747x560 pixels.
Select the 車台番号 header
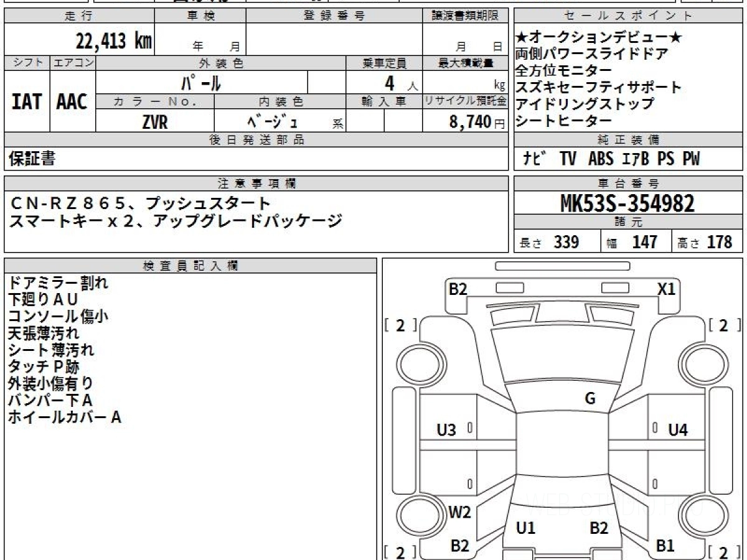coord(629,184)
